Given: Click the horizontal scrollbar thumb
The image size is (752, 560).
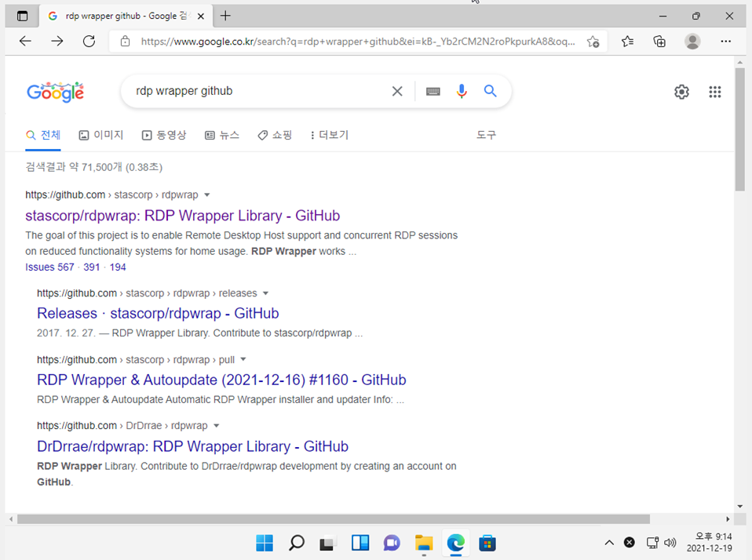Looking at the screenshot, I should (334, 519).
